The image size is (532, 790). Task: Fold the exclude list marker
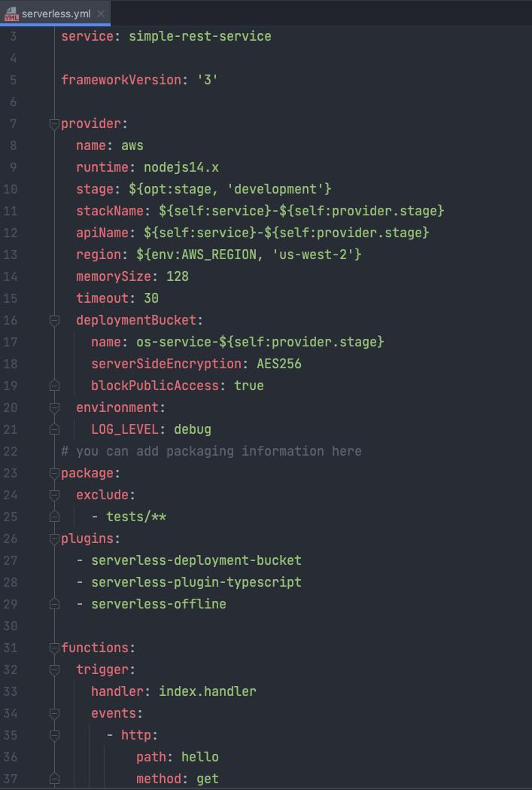click(54, 495)
